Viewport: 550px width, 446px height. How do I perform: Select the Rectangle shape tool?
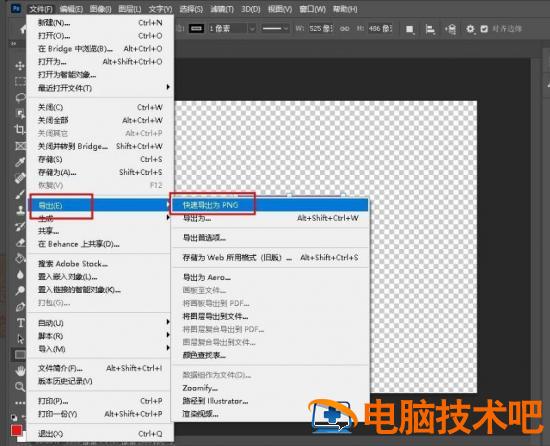[x=19, y=355]
